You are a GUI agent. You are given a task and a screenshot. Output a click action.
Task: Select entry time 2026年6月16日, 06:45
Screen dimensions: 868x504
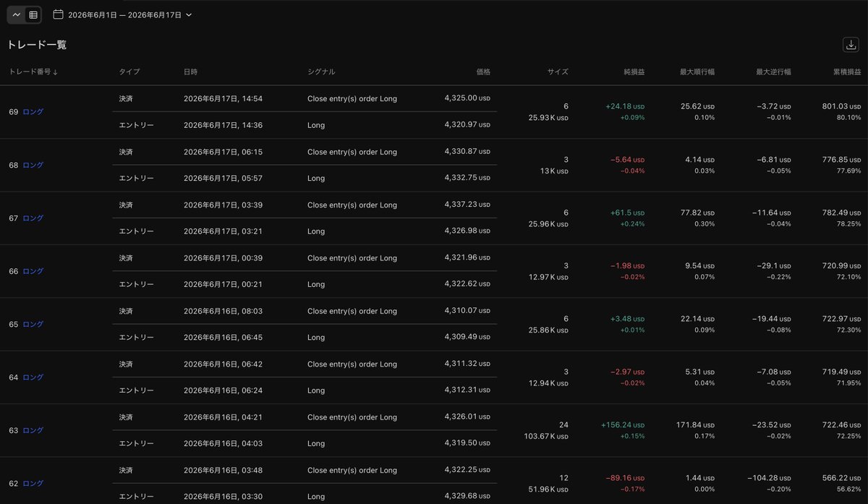[x=223, y=337]
